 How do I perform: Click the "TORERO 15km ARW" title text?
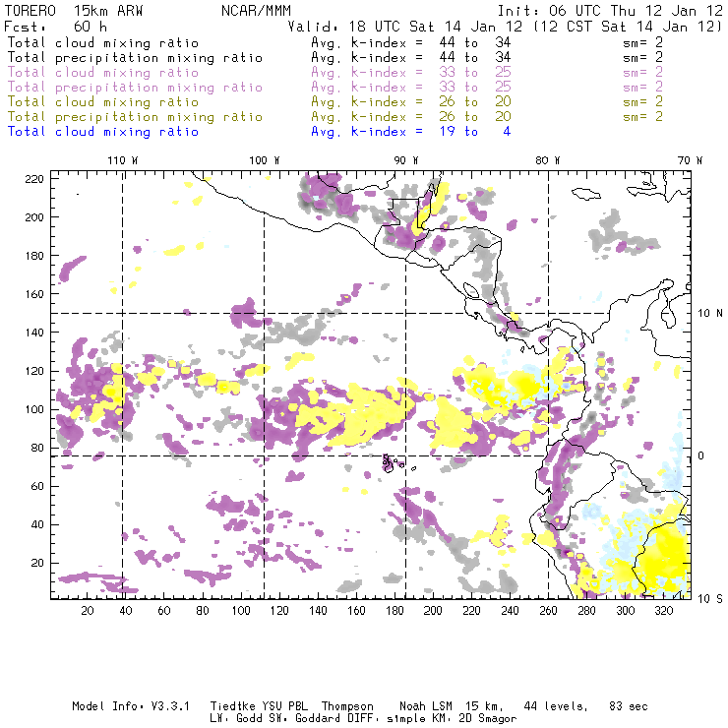click(74, 11)
